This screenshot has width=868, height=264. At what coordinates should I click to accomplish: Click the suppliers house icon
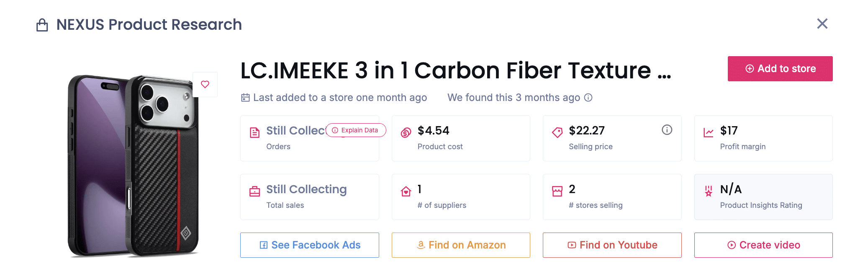pyautogui.click(x=406, y=192)
